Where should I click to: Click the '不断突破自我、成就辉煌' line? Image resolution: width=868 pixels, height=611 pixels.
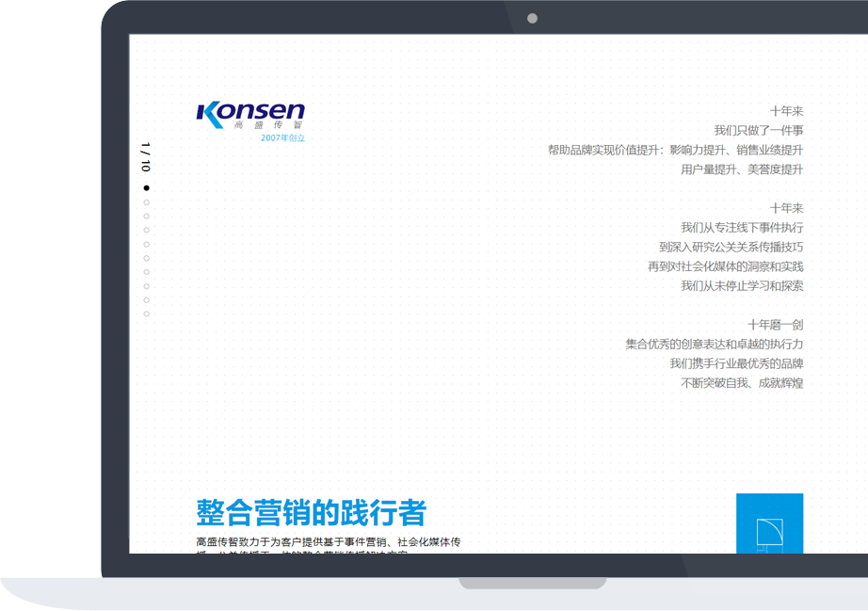pyautogui.click(x=742, y=383)
